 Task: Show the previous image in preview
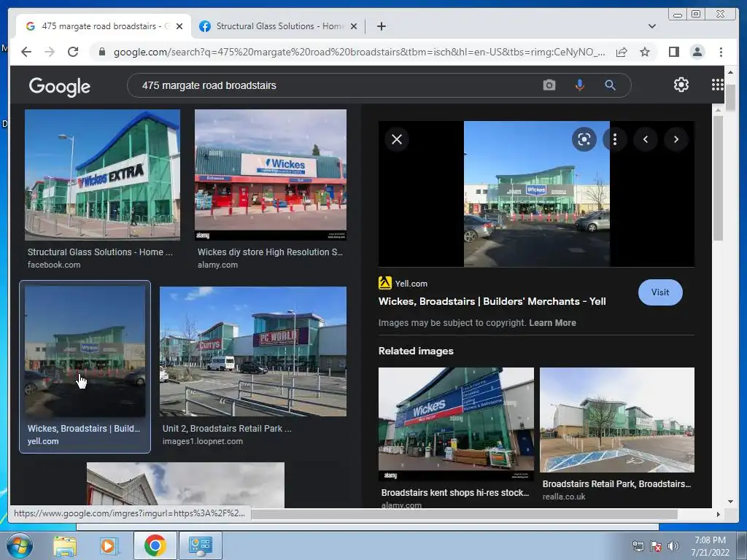[x=646, y=139]
